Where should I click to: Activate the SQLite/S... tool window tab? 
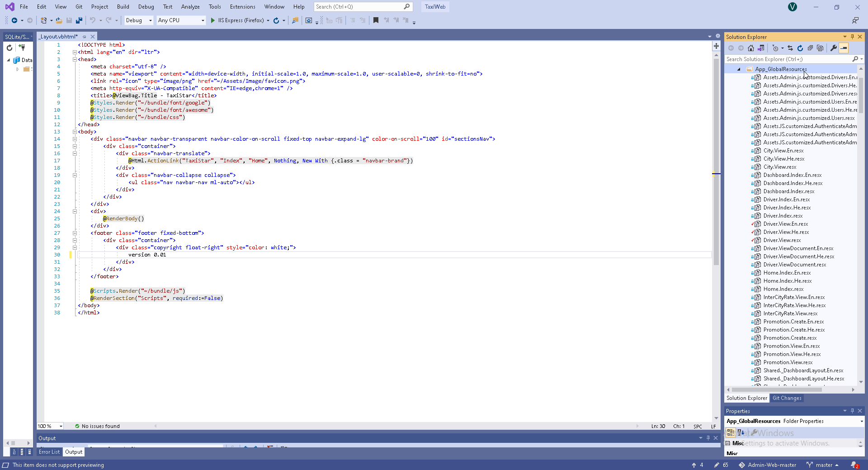pos(17,37)
